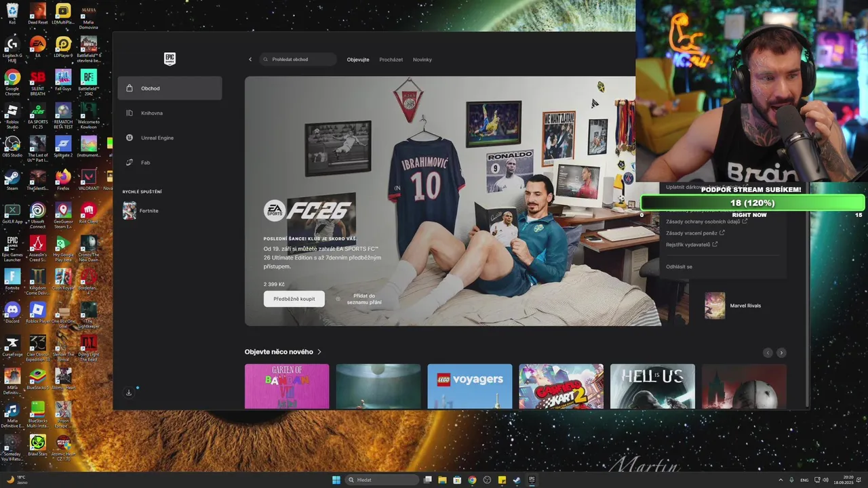Open the Splitgate 2 desktop icon
Image resolution: width=868 pixels, height=488 pixels.
63,146
